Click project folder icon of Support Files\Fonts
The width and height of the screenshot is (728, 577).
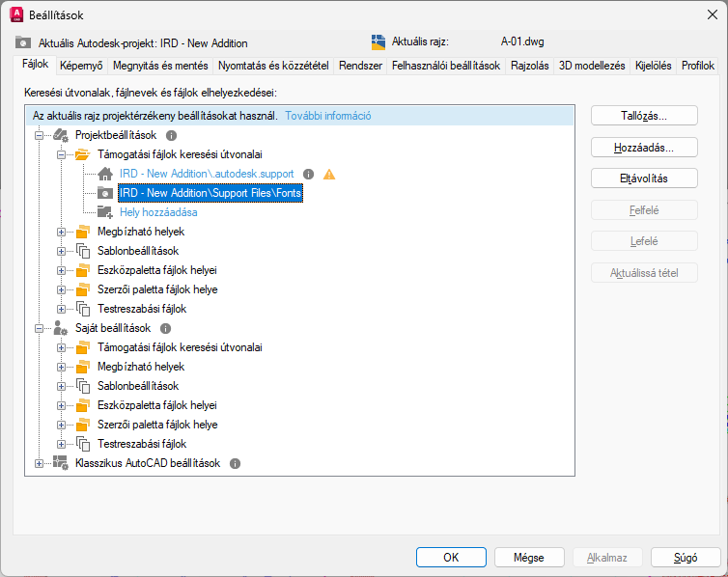[105, 193]
